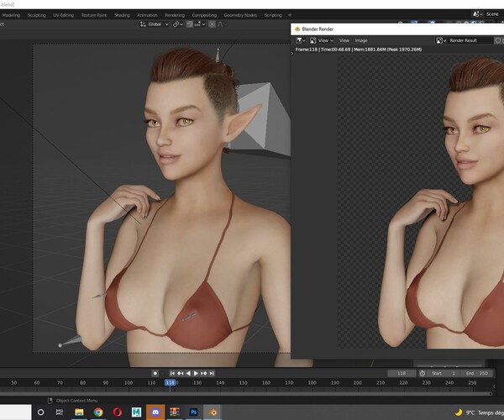Click Blender logo in render window title

click(x=297, y=29)
